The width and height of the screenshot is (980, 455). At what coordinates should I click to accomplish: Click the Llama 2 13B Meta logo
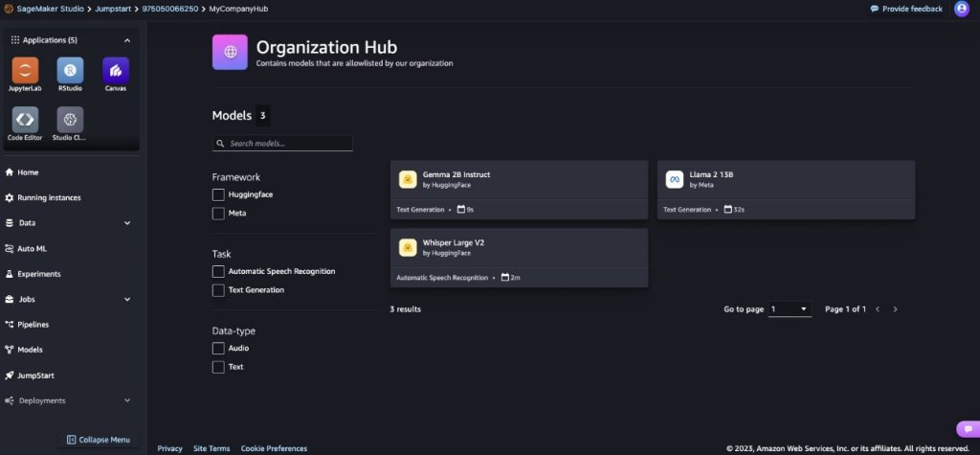click(675, 180)
